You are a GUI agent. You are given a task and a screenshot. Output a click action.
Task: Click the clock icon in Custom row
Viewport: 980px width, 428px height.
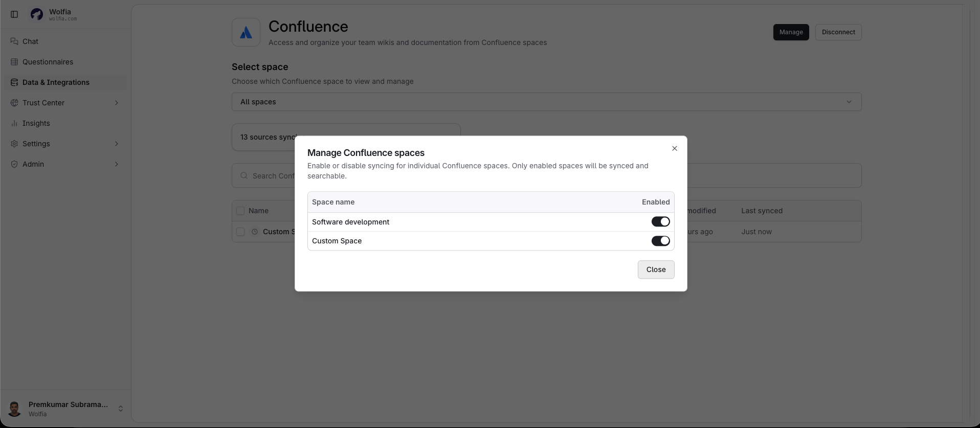tap(255, 232)
